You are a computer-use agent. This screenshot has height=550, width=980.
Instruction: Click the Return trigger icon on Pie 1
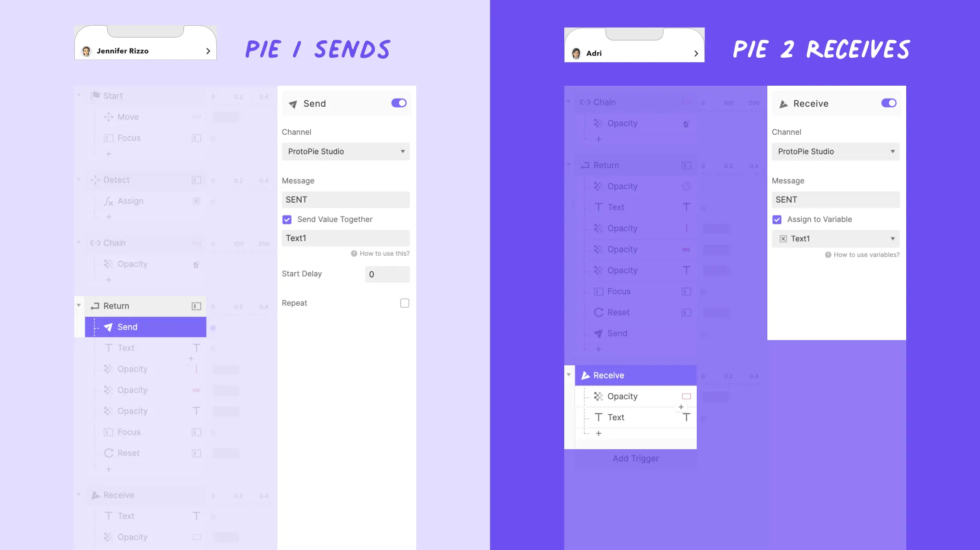click(94, 306)
